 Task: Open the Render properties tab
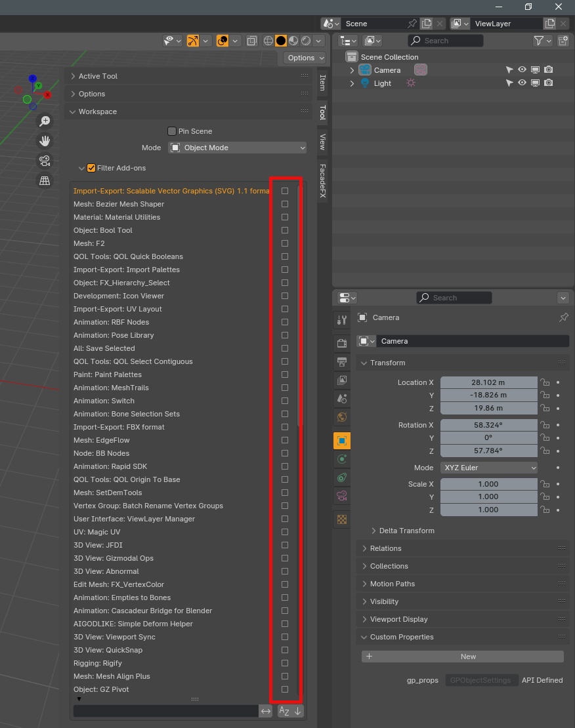click(x=342, y=343)
